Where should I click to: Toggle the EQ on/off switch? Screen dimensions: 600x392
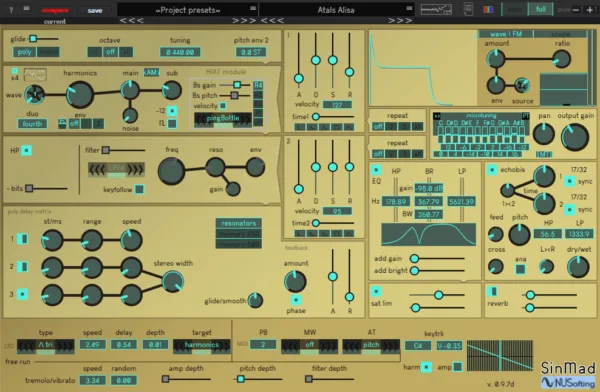(x=376, y=170)
